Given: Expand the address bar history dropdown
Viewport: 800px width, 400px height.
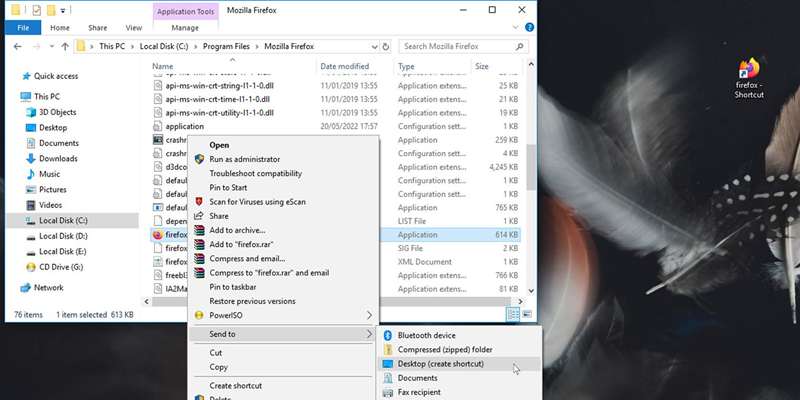Looking at the screenshot, I should point(375,46).
